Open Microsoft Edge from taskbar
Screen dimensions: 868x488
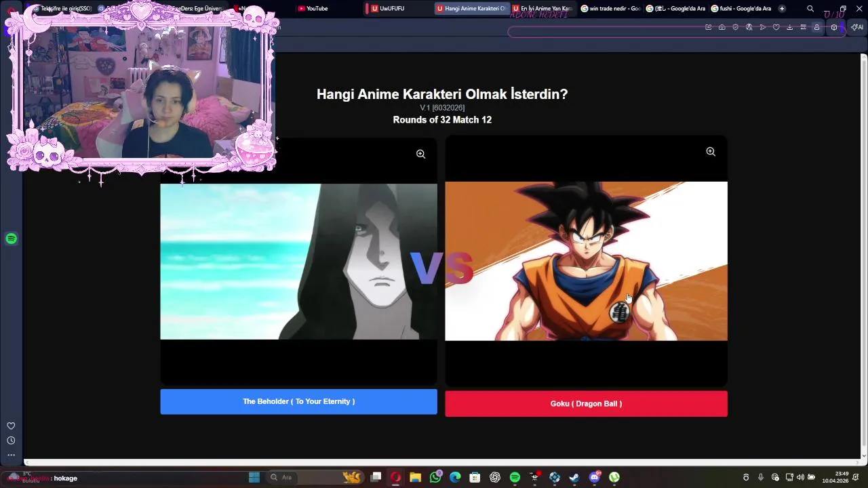pyautogui.click(x=455, y=477)
